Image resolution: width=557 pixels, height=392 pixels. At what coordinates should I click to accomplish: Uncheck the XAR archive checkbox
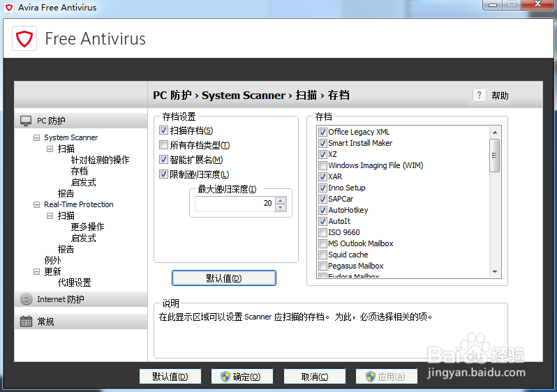click(x=322, y=177)
